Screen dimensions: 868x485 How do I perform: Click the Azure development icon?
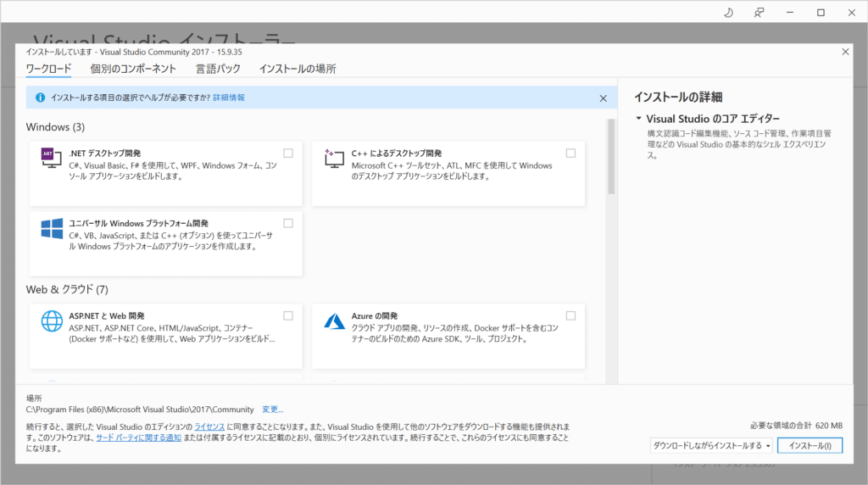[x=334, y=321]
